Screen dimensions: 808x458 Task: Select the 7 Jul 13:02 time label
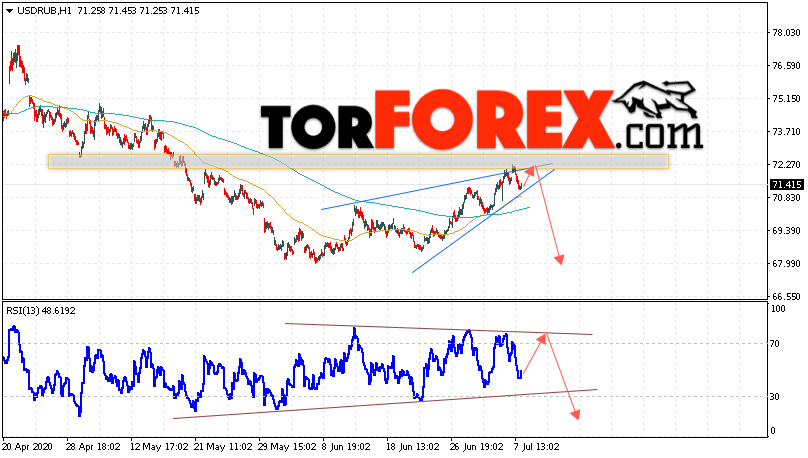point(536,447)
